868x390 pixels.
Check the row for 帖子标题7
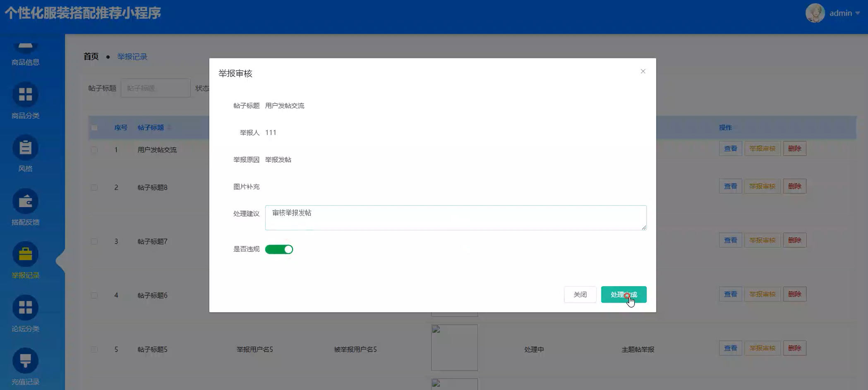click(94, 242)
